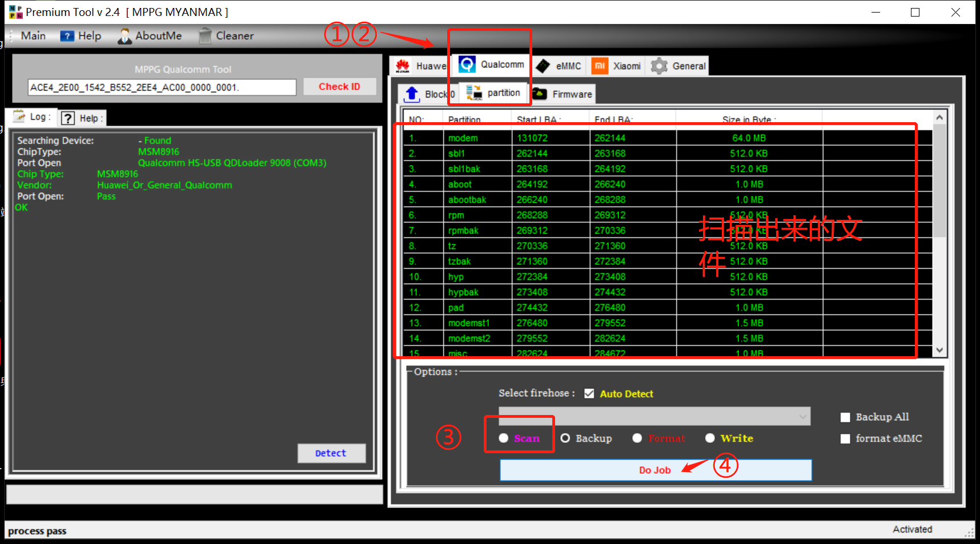980x544 pixels.
Task: Select the modemst1 partition row
Action: 668,323
